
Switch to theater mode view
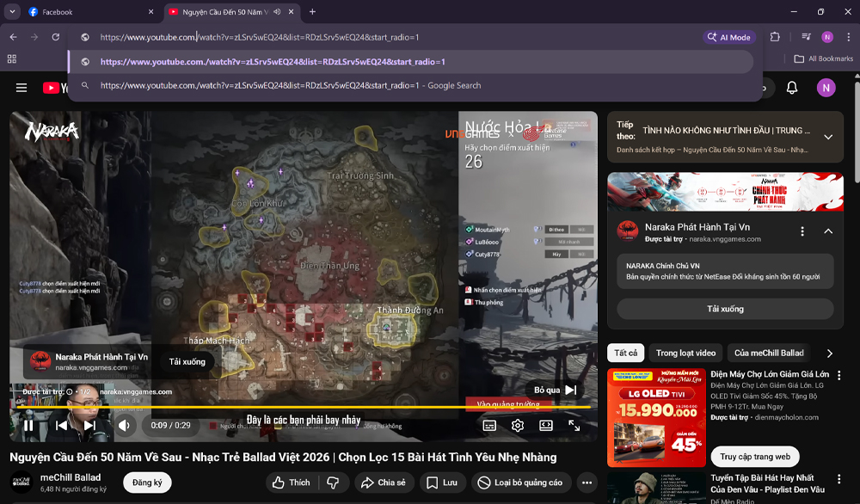[545, 425]
